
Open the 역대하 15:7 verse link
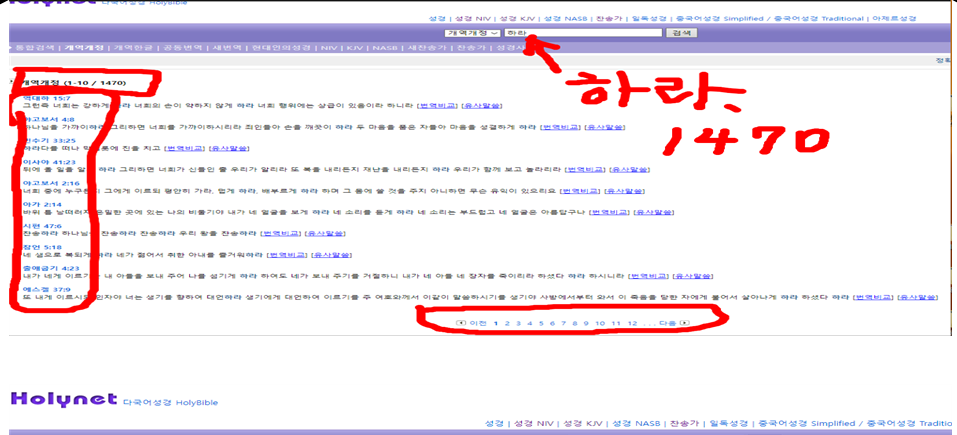coord(46,99)
